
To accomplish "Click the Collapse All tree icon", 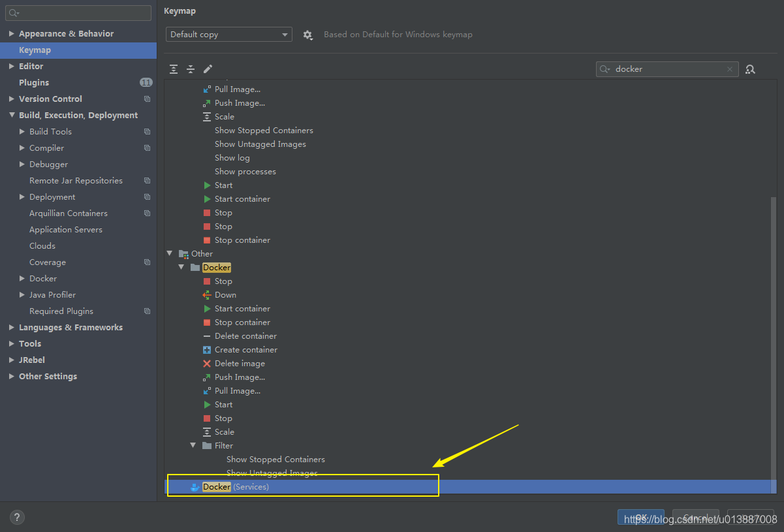I will pyautogui.click(x=191, y=69).
